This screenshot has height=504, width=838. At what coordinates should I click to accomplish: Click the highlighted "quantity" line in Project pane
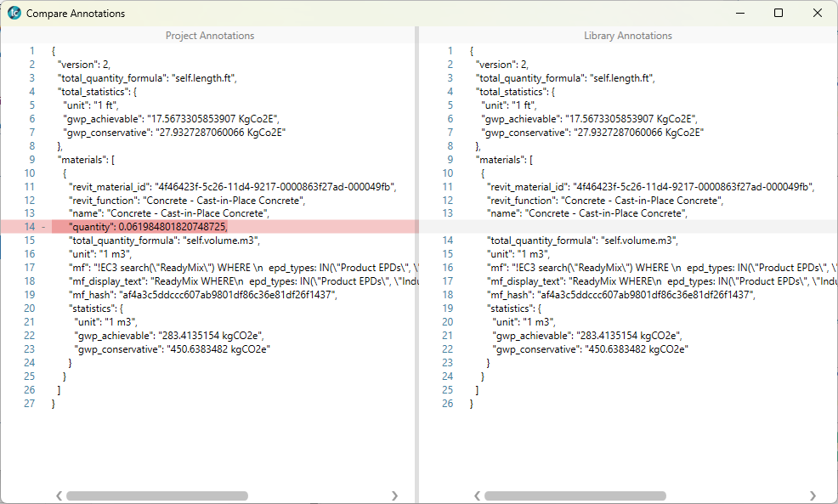[x=148, y=227]
